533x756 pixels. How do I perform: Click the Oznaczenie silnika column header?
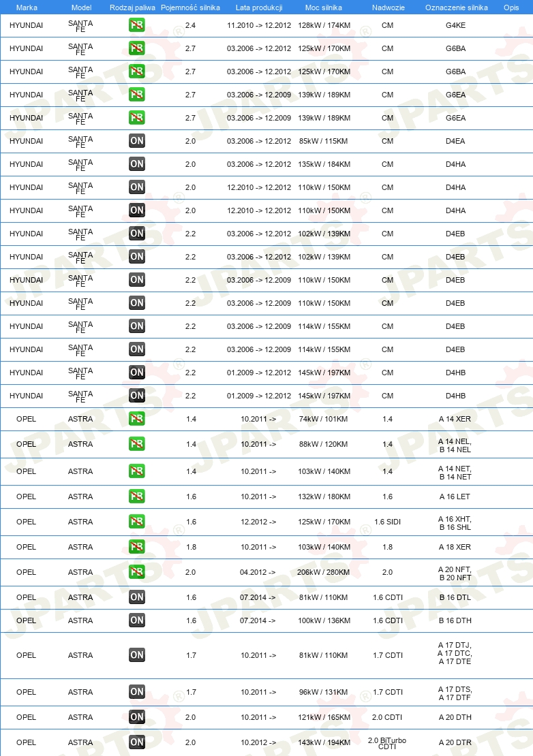pyautogui.click(x=456, y=7)
